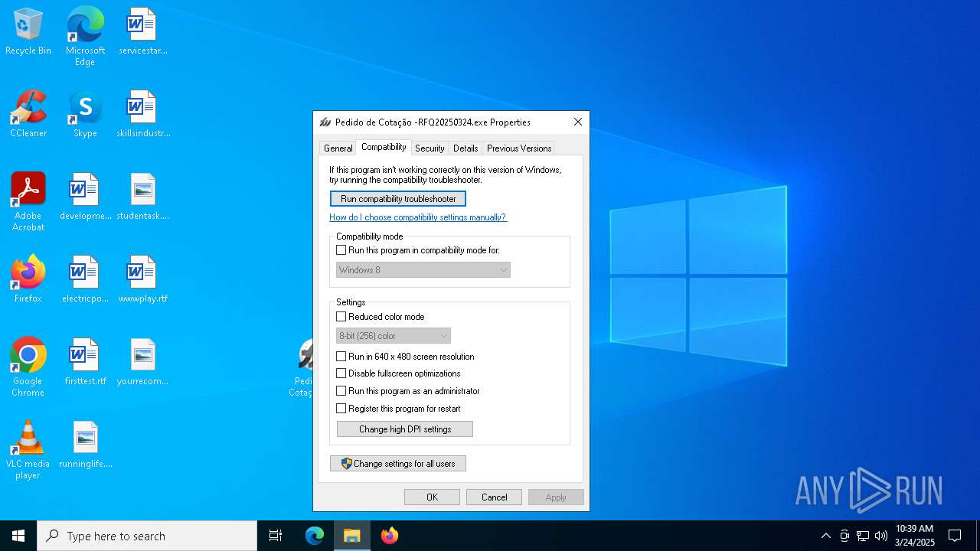
Task: Switch to the Details tab
Action: tap(465, 148)
